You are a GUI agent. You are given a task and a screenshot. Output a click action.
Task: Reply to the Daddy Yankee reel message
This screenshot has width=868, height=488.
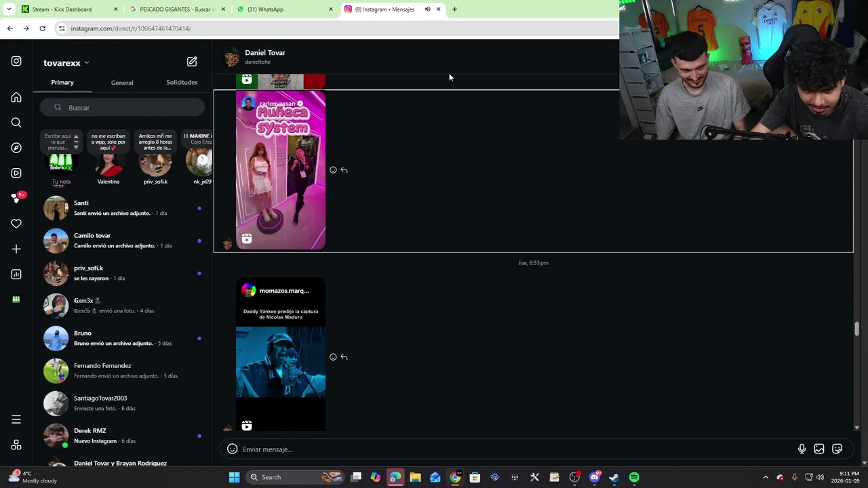coord(344,357)
